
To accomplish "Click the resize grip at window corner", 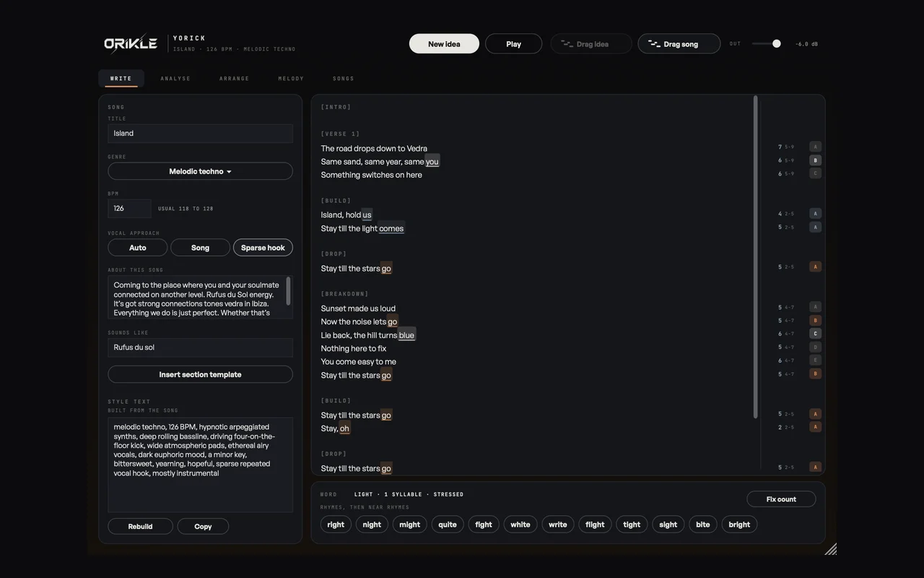I will pos(830,549).
